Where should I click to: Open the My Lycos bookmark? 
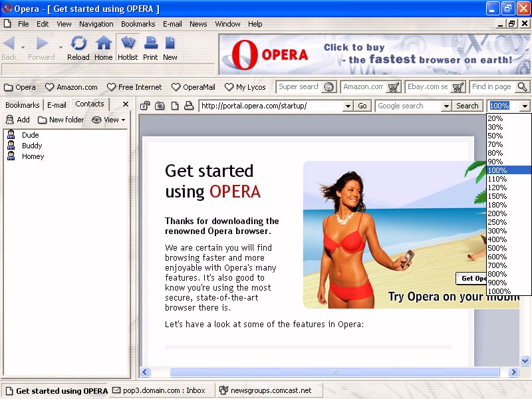[x=245, y=87]
